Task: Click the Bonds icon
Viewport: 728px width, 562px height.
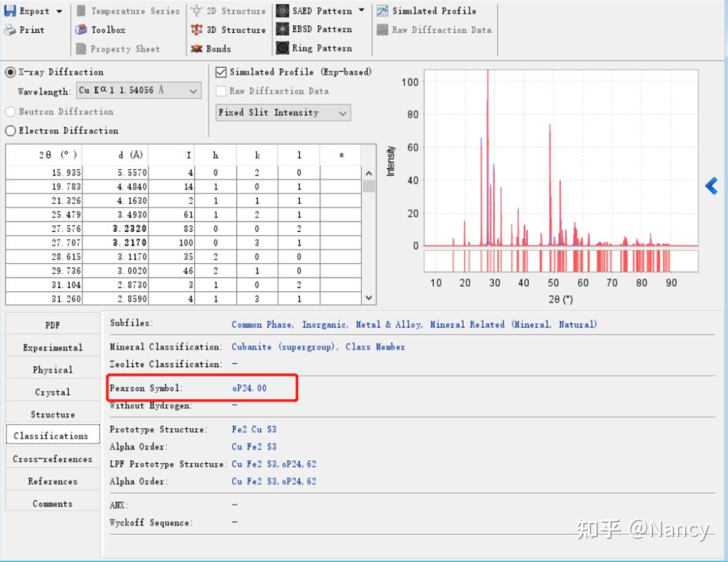Action: (x=197, y=49)
